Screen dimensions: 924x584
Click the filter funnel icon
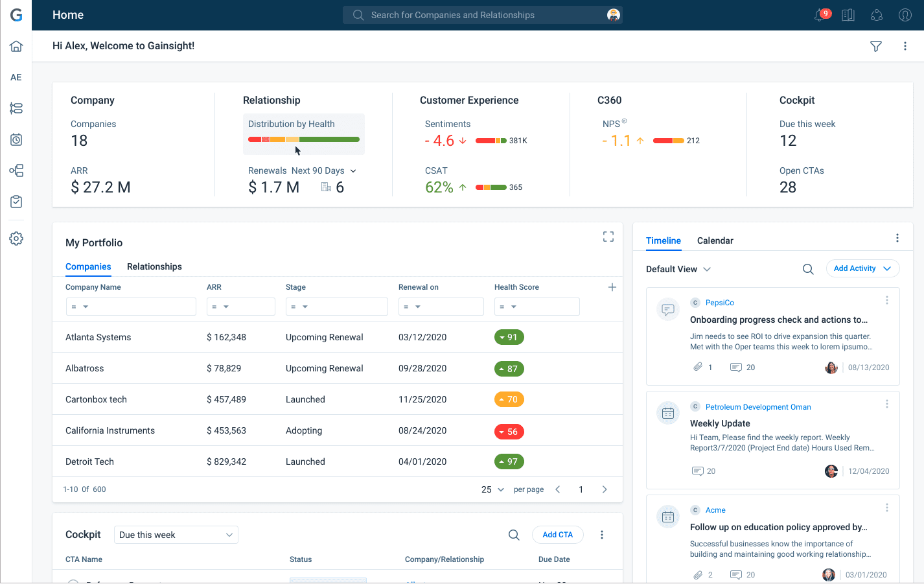click(x=875, y=46)
